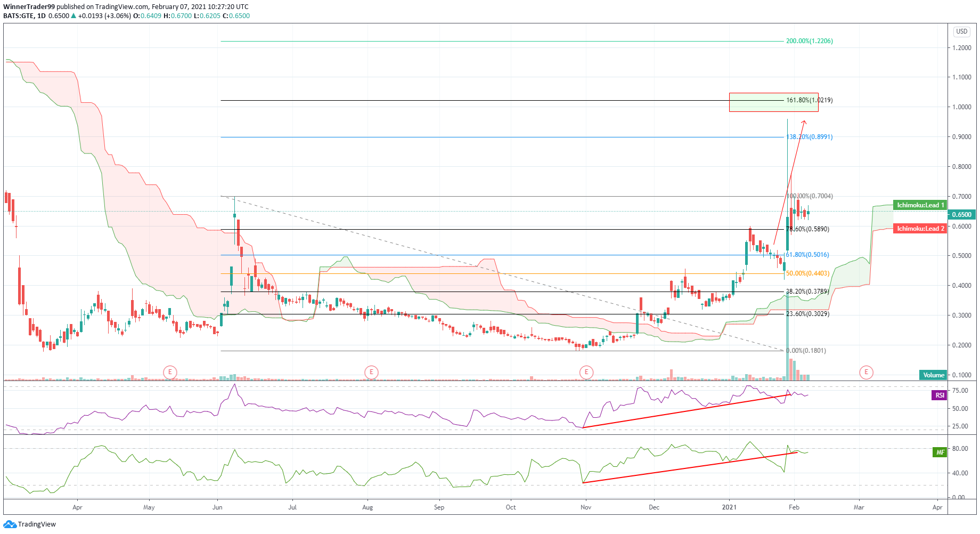The width and height of the screenshot is (980, 534).
Task: Click the earnings marker E near March
Action: tap(866, 372)
